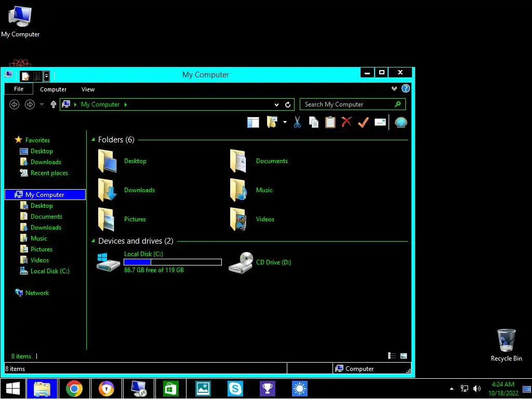Click the Email envelope toolbar icon

[x=380, y=122]
